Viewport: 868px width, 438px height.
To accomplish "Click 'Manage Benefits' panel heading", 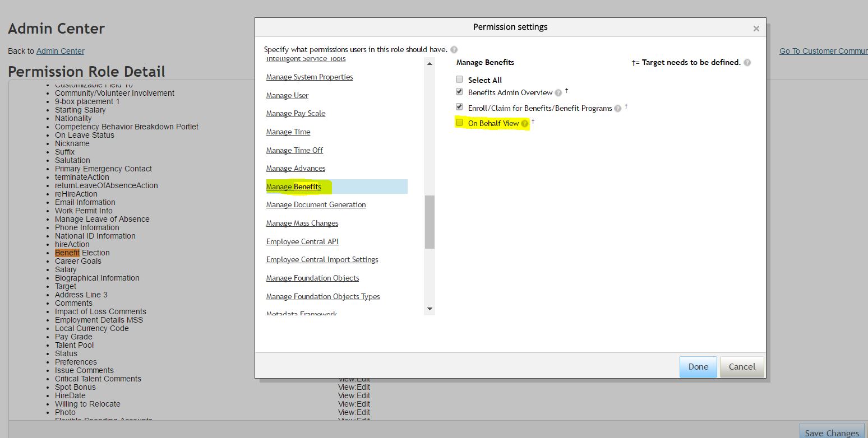I will (485, 63).
